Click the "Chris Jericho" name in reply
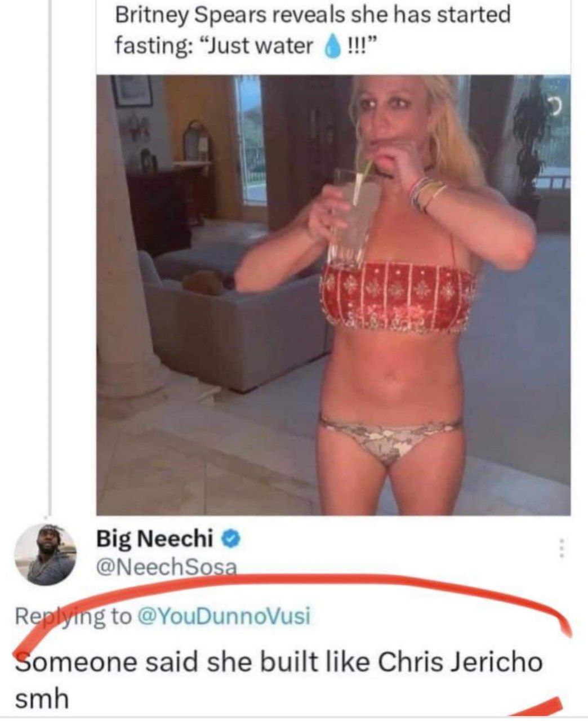Viewport: 588px width, 721px height. coord(460,662)
